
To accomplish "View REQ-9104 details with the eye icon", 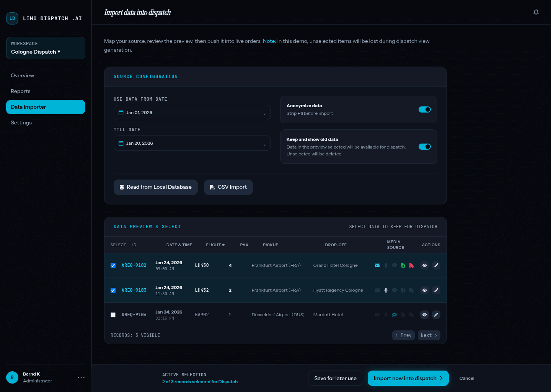I will pos(424,315).
